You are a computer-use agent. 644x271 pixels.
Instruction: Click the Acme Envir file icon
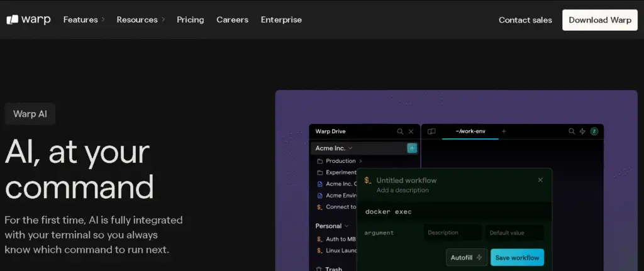click(320, 196)
